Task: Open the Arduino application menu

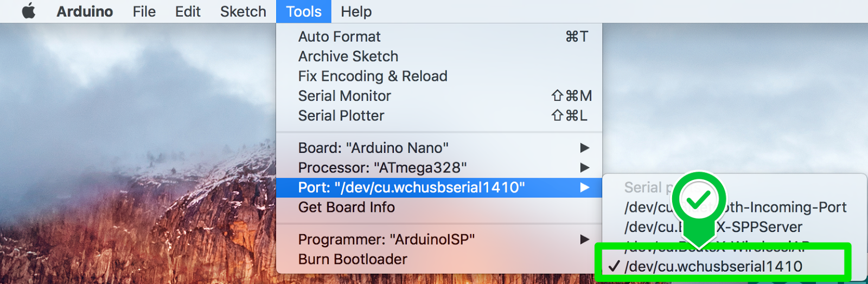Action: coord(85,11)
